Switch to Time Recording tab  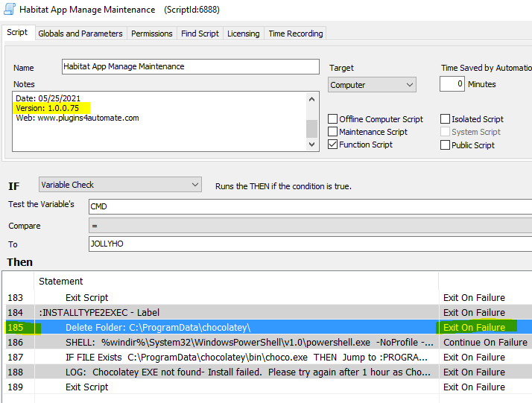[x=296, y=34]
